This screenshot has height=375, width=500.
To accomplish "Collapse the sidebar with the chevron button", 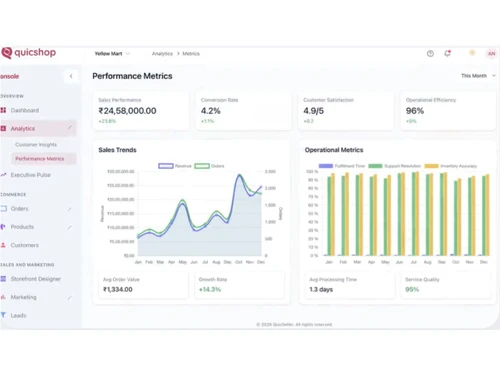I will (71, 76).
